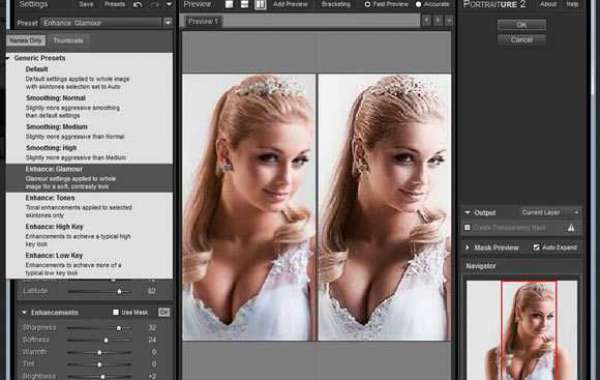
Task: Toggle the Use Mask checkbox
Action: (116, 312)
